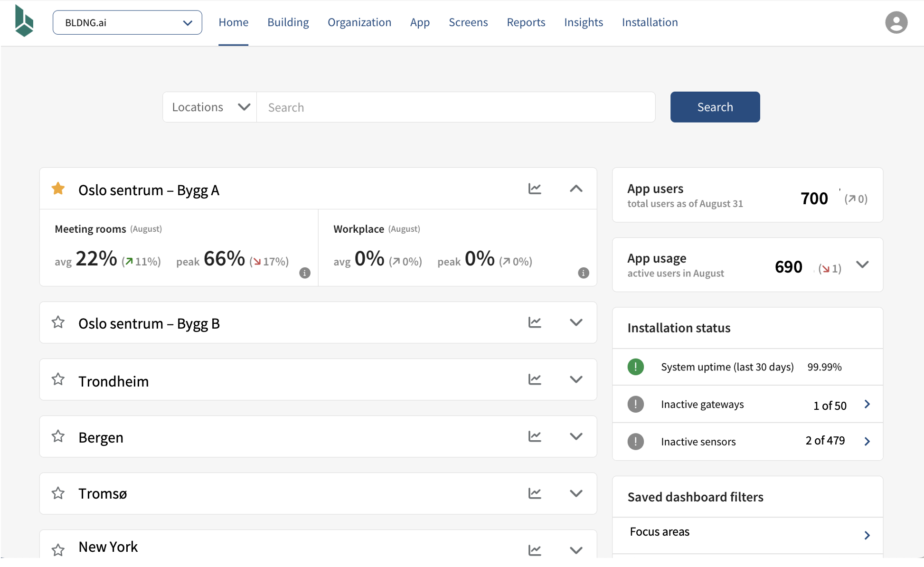The image size is (924, 567).
Task: Open the user profile avatar menu
Action: pyautogui.click(x=896, y=22)
